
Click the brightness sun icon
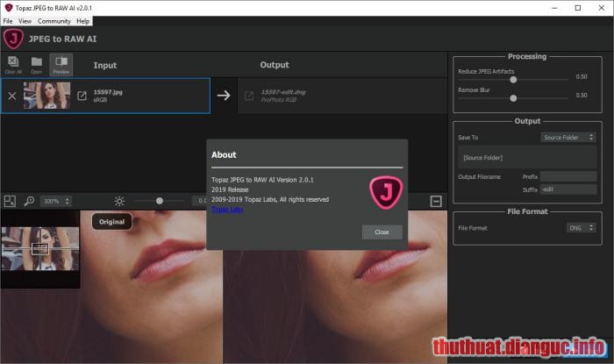pos(119,201)
